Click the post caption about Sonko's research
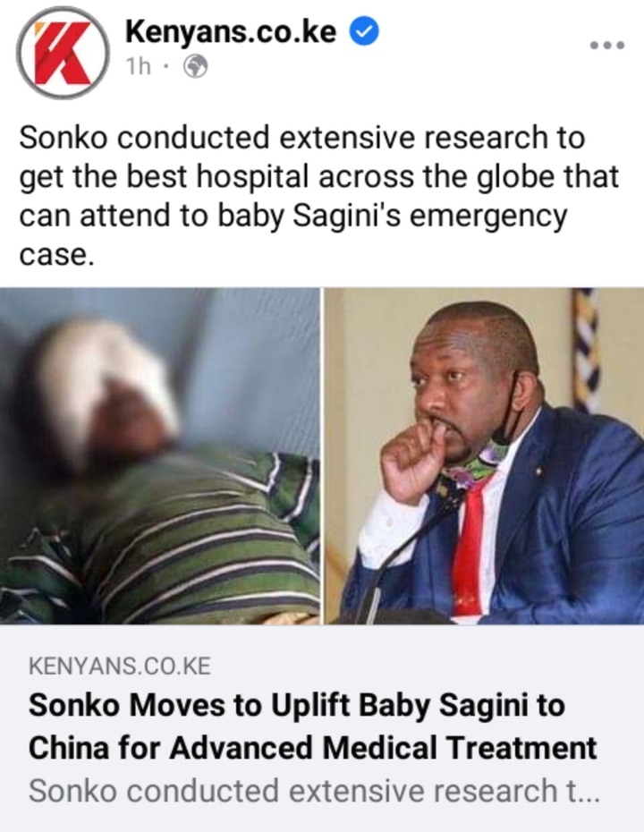The width and height of the screenshot is (644, 832). coord(318,196)
